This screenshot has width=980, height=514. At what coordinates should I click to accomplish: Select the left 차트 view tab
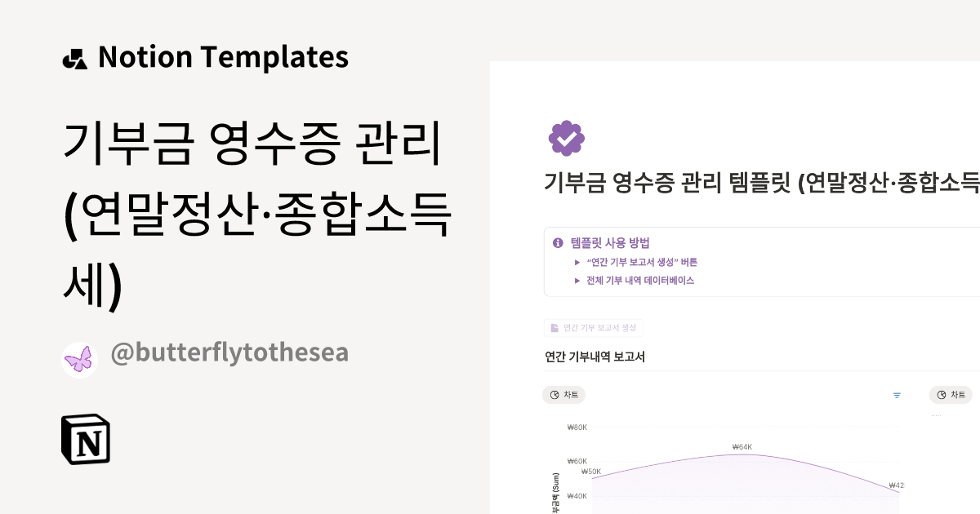[x=563, y=395]
